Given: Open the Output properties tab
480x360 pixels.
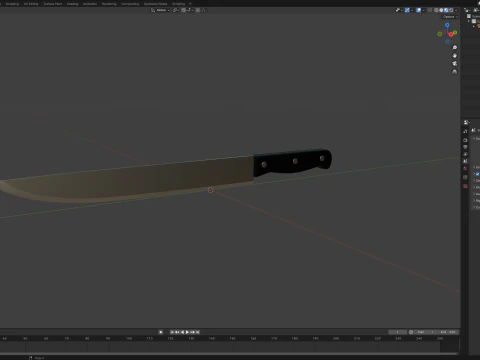Looking at the screenshot, I should (465, 147).
